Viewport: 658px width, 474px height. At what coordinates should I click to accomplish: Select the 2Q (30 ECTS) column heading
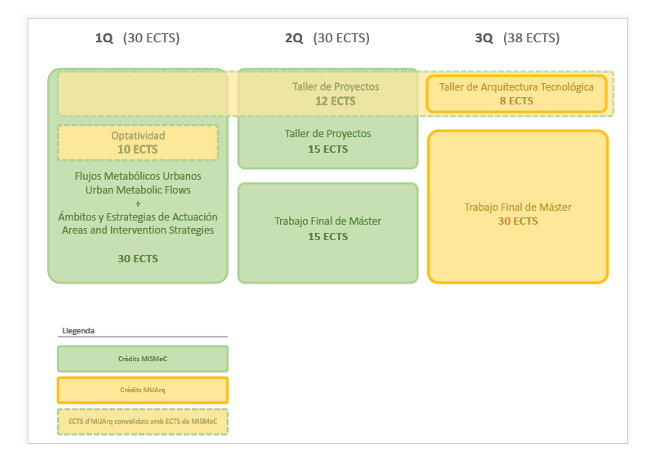tap(327, 38)
